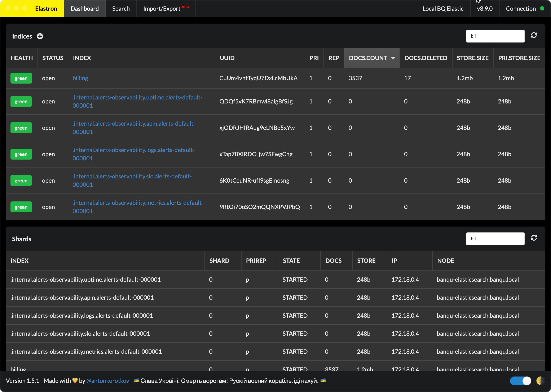Click the Indices filter input field
551x392 pixels.
pyautogui.click(x=495, y=36)
